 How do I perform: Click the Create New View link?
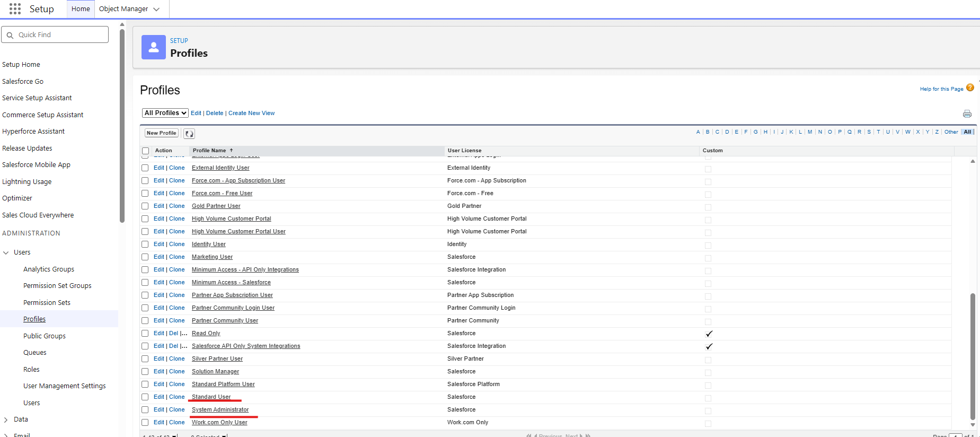pyautogui.click(x=252, y=113)
